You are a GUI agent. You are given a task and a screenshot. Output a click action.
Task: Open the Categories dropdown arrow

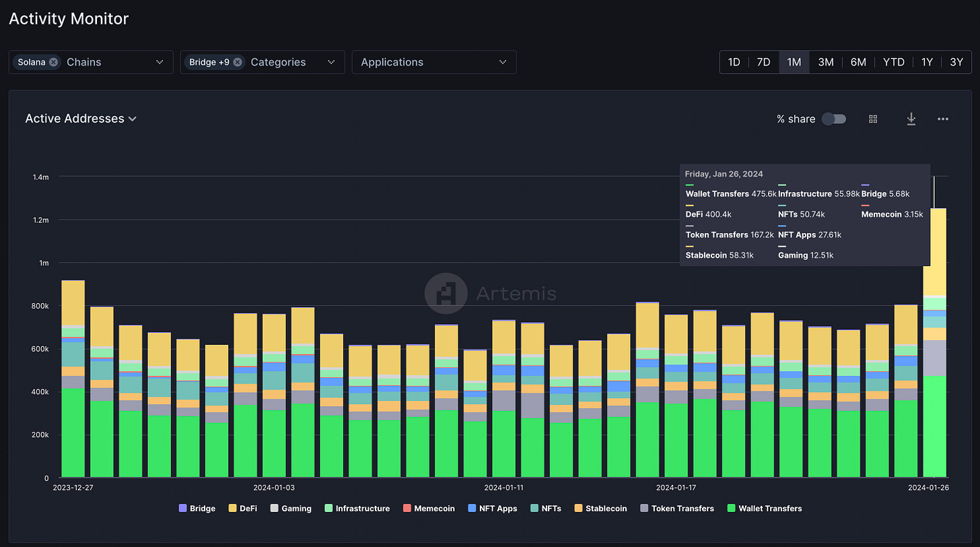coord(331,62)
